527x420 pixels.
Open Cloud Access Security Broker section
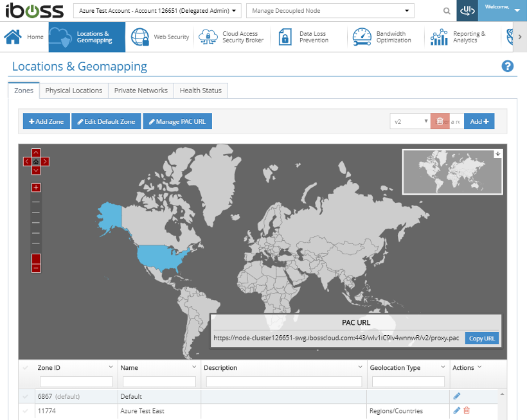[231, 37]
